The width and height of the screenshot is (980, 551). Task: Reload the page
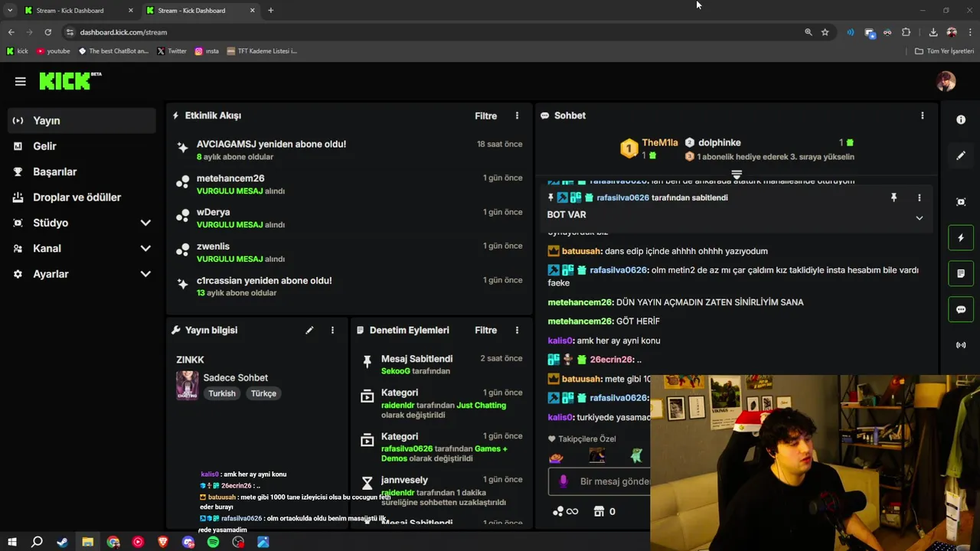point(47,32)
